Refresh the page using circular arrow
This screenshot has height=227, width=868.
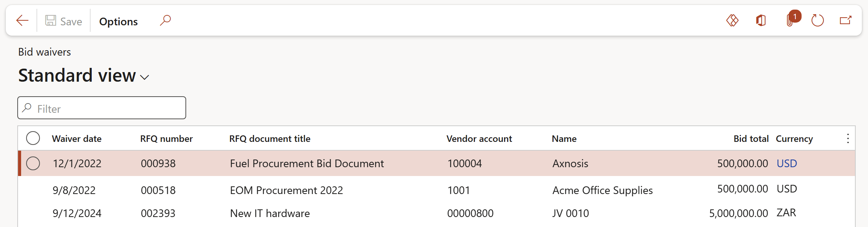point(817,21)
